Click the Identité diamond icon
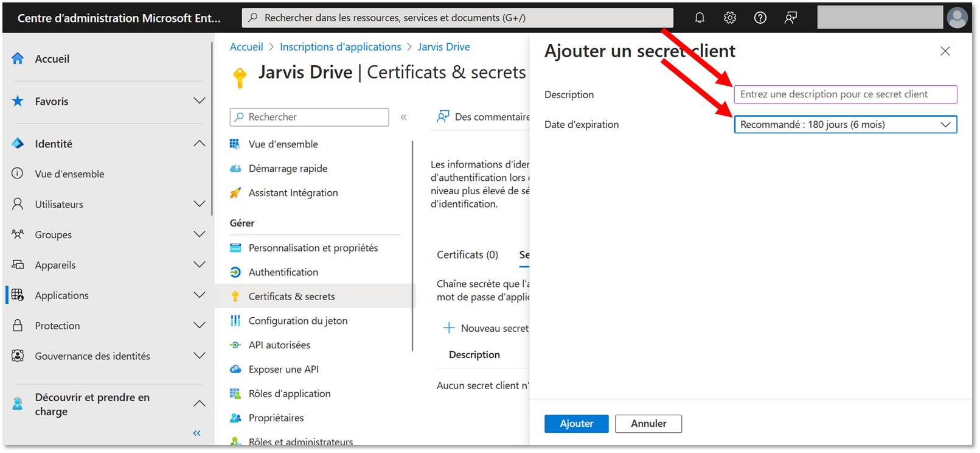The width and height of the screenshot is (980, 453). (18, 144)
